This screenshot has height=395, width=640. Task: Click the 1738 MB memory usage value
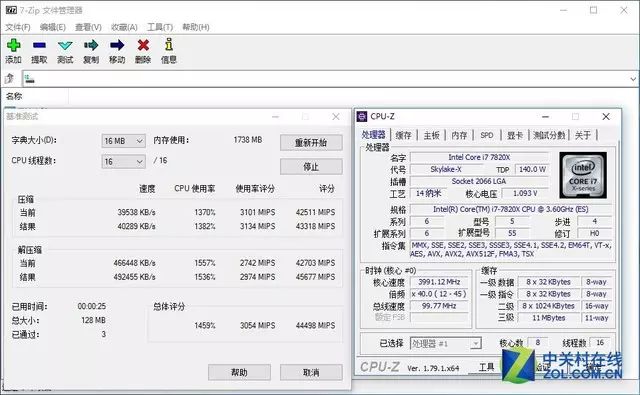pyautogui.click(x=248, y=140)
